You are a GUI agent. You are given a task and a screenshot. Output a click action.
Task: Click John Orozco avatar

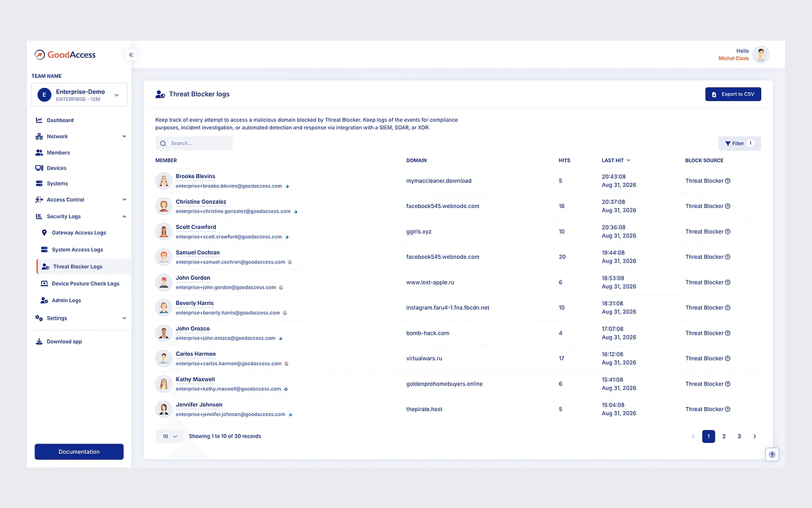click(x=163, y=333)
